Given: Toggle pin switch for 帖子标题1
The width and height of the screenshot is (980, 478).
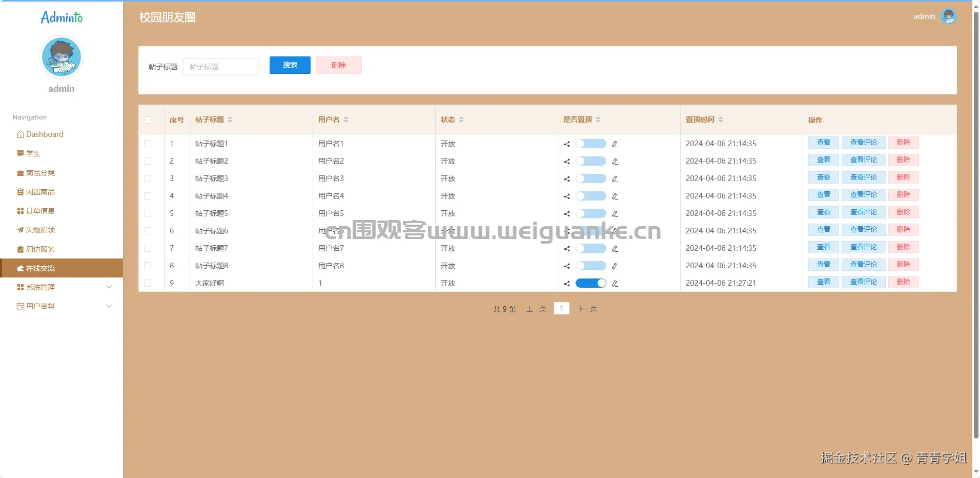Looking at the screenshot, I should [x=590, y=144].
